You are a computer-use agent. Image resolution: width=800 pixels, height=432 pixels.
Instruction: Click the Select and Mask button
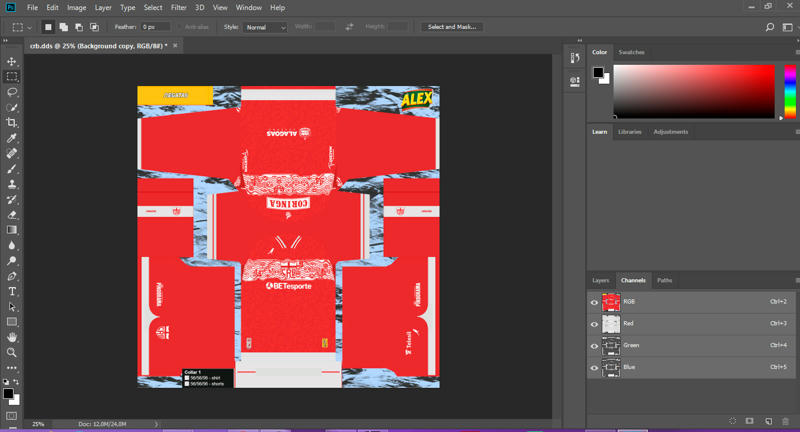pos(452,27)
